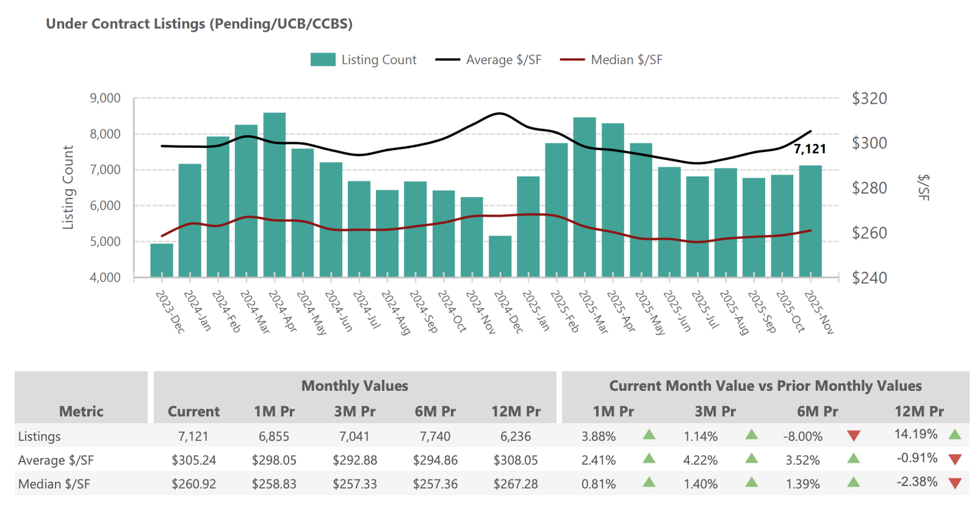Click the green up arrow beside Average $/SF 2.41%
The image size is (980, 508).
[x=649, y=459]
